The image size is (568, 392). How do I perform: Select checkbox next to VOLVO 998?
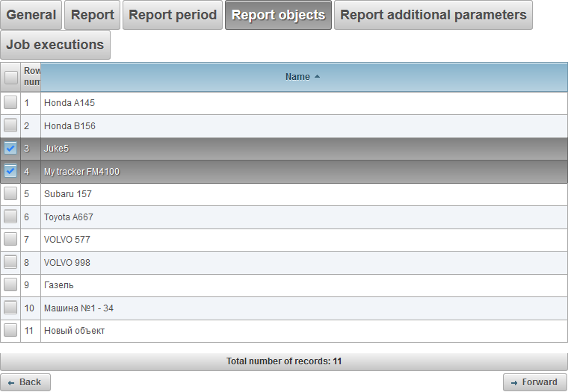(10, 262)
